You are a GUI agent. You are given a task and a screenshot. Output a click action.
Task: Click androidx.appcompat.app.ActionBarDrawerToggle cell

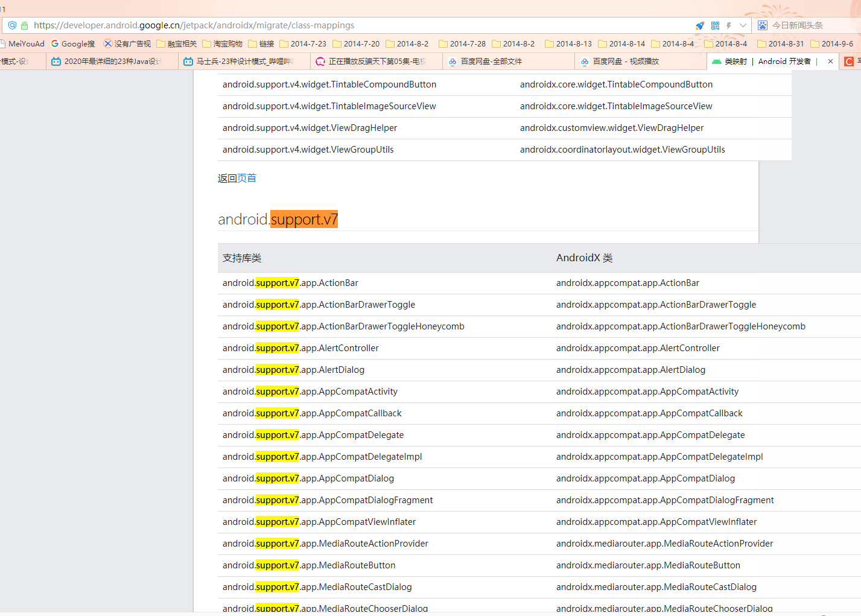[656, 305]
